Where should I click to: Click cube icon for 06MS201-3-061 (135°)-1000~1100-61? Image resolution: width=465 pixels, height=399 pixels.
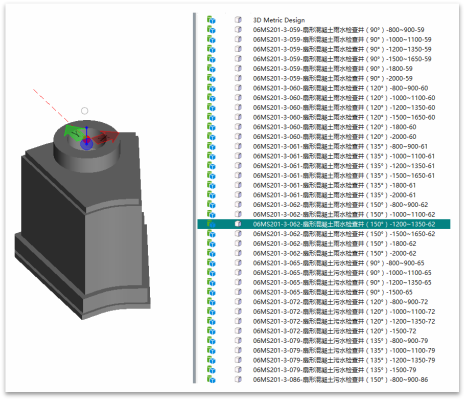point(238,156)
